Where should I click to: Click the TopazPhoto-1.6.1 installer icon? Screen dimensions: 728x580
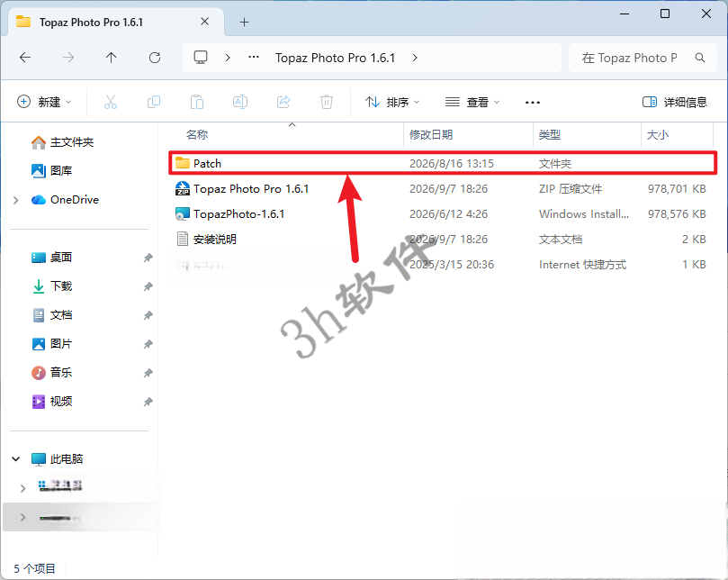coord(183,213)
